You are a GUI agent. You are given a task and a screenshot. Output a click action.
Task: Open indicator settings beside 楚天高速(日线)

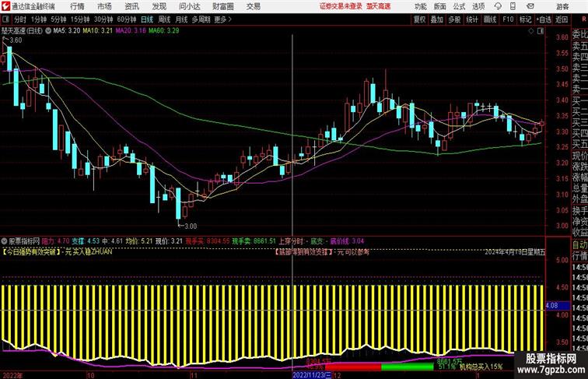tap(48, 31)
